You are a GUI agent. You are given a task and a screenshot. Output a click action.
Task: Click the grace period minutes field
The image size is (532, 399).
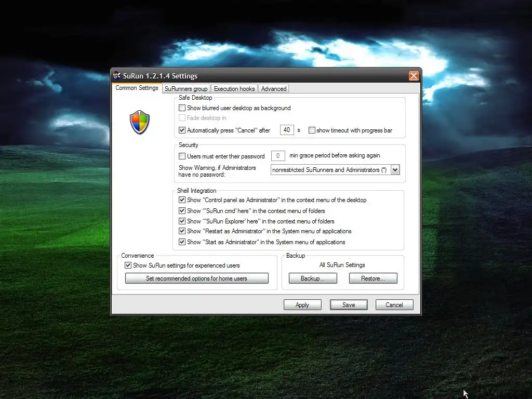tap(278, 156)
